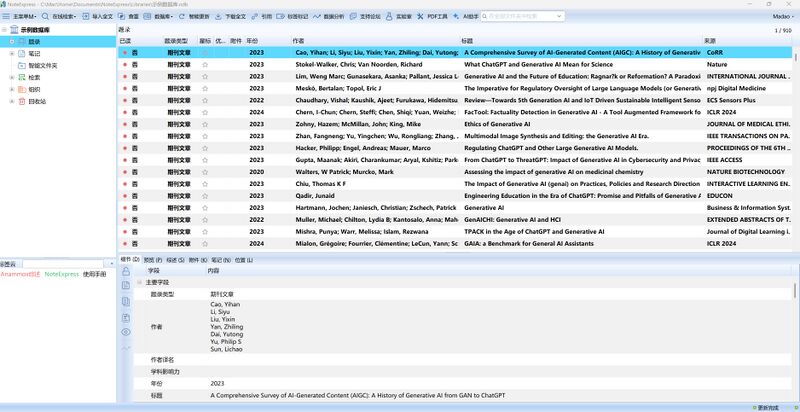
Task: Click the 下载全文 download full text icon
Action: click(218, 16)
